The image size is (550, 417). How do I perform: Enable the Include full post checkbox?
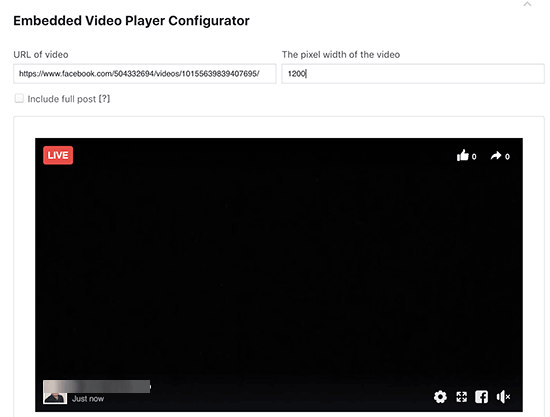point(19,99)
